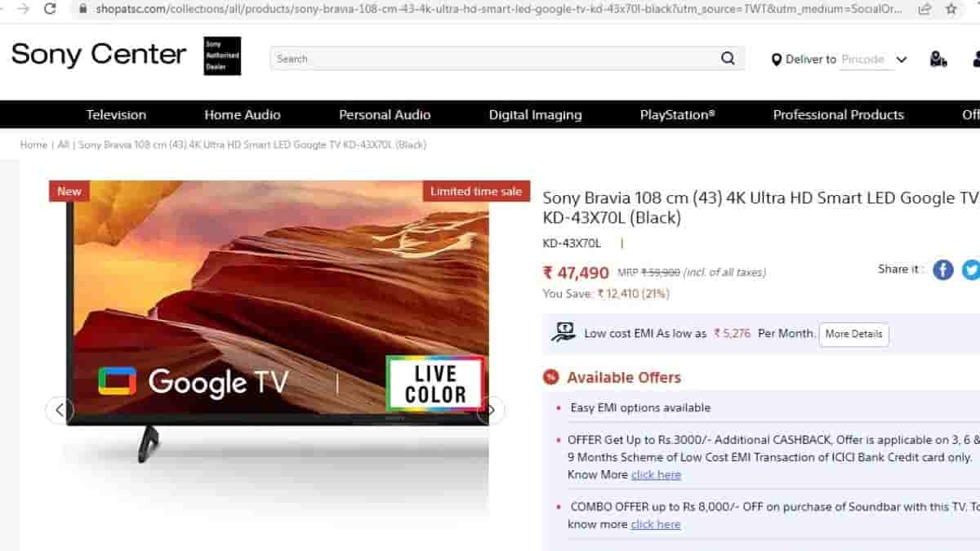Go to Home breadcrumb link
This screenshot has width=980, height=551.
tap(33, 144)
